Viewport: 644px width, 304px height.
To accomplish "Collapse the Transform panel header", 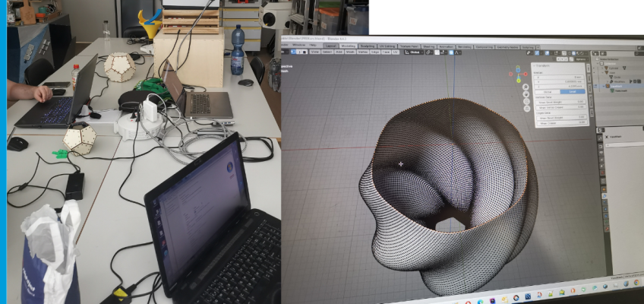I will tap(541, 65).
